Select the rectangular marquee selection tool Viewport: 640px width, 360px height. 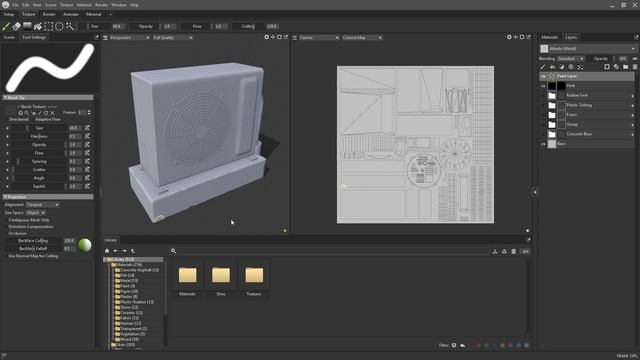[x=49, y=27]
